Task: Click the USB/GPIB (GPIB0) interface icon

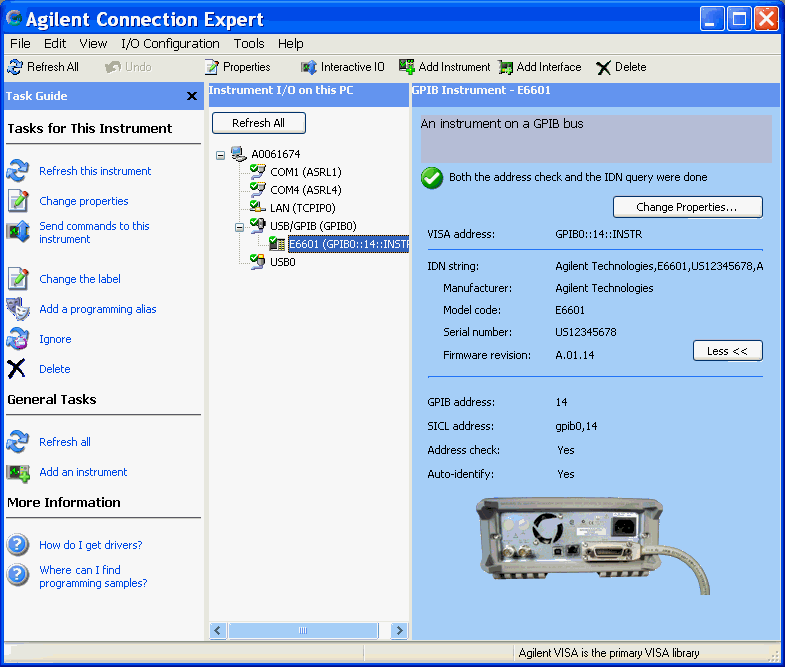Action: tap(257, 225)
